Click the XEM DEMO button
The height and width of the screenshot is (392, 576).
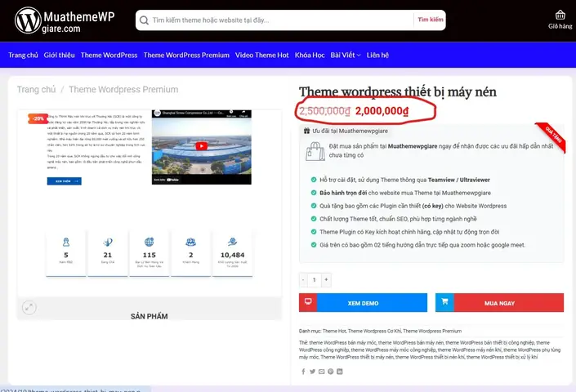tap(363, 303)
